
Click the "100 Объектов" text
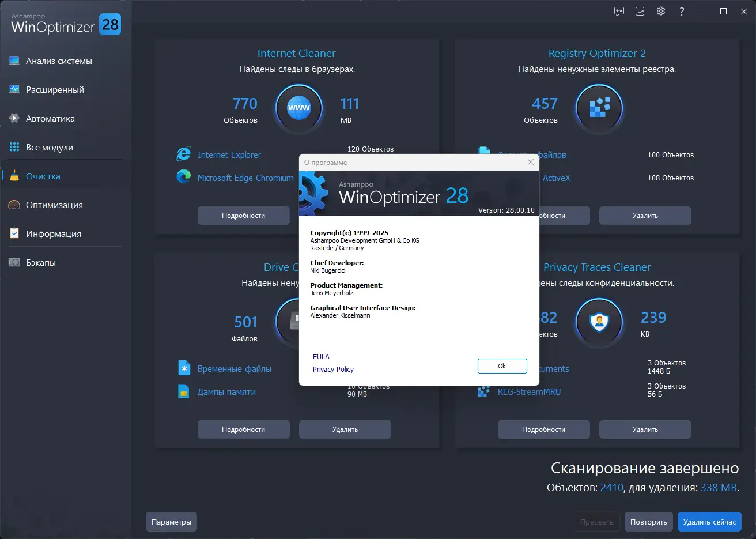671,155
